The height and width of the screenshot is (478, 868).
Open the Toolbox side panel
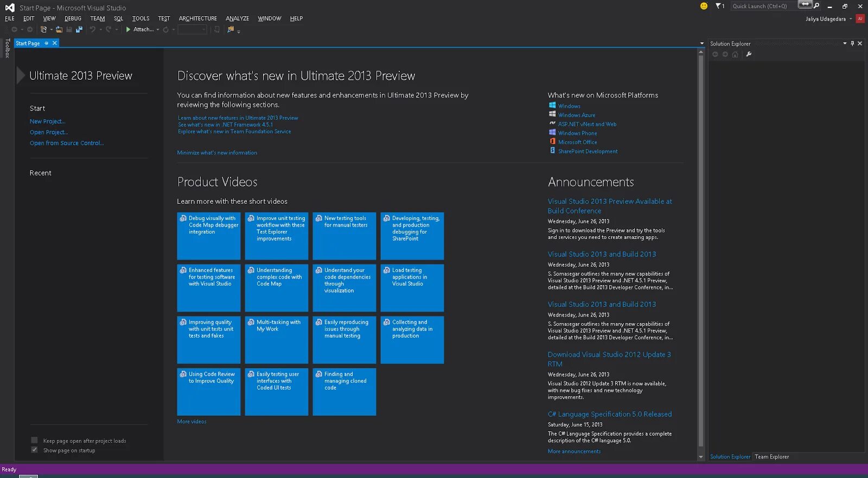click(7, 48)
